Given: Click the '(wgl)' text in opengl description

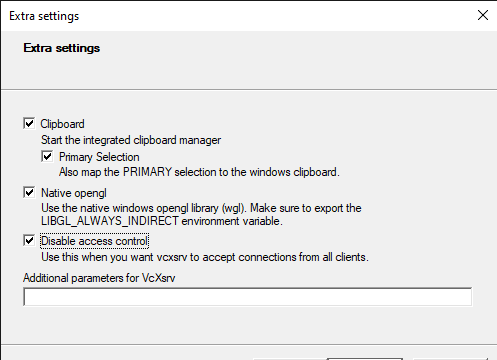Looking at the screenshot, I should [x=234, y=208].
